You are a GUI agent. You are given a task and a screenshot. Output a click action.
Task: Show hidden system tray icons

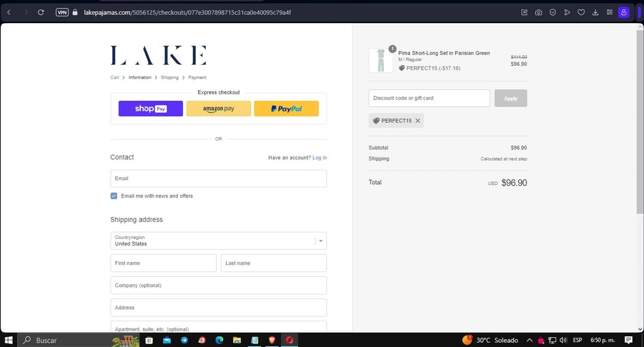[x=529, y=340]
